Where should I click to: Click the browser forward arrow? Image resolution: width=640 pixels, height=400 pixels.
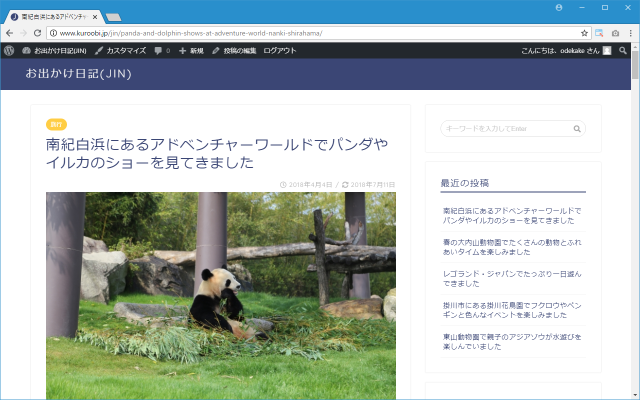[23, 33]
